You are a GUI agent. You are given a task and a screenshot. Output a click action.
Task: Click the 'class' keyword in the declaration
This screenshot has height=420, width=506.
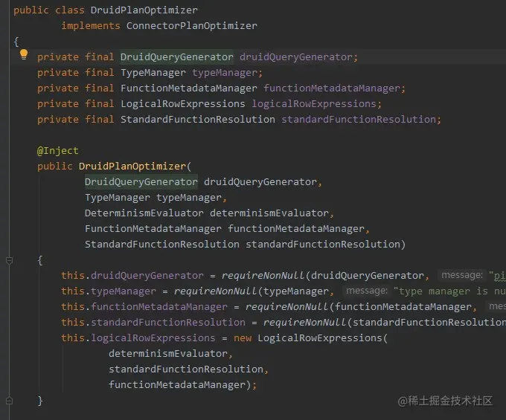[x=70, y=10]
